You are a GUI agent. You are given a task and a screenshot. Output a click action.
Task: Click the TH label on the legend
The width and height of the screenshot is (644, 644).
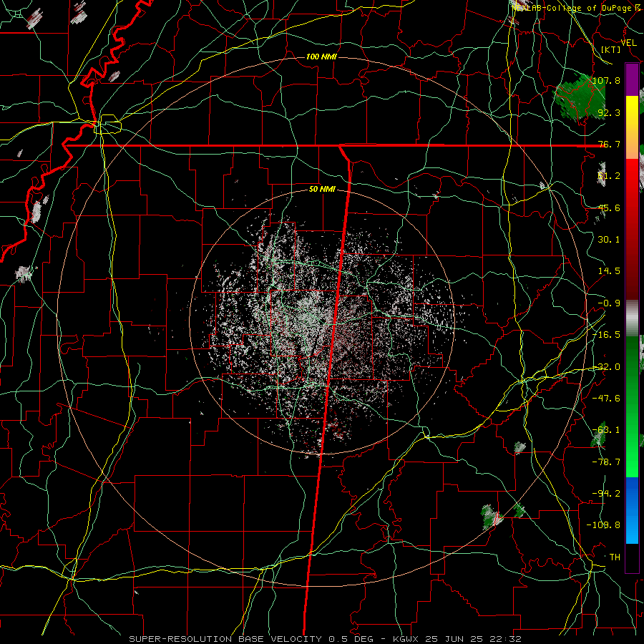tap(615, 557)
